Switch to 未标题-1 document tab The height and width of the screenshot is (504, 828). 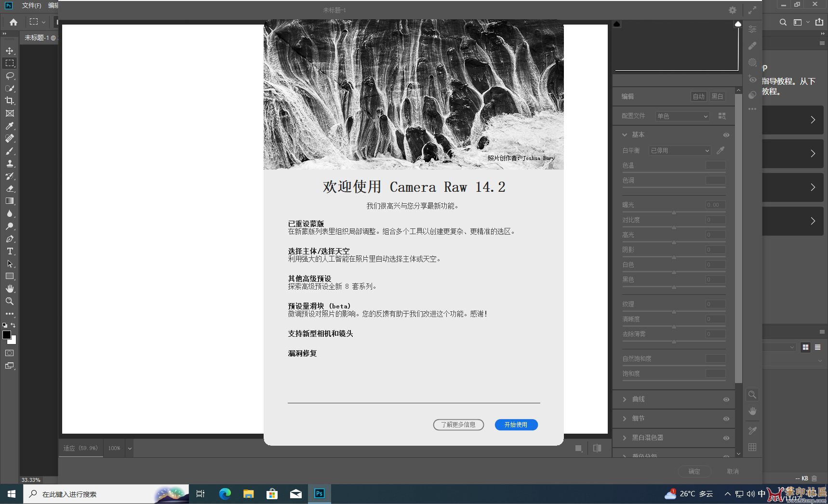pos(40,38)
